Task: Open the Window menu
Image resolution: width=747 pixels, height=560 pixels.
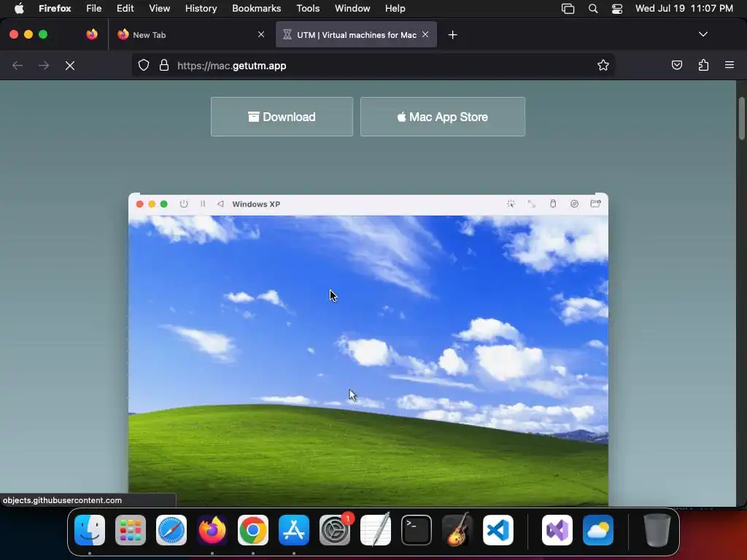Action: click(352, 9)
